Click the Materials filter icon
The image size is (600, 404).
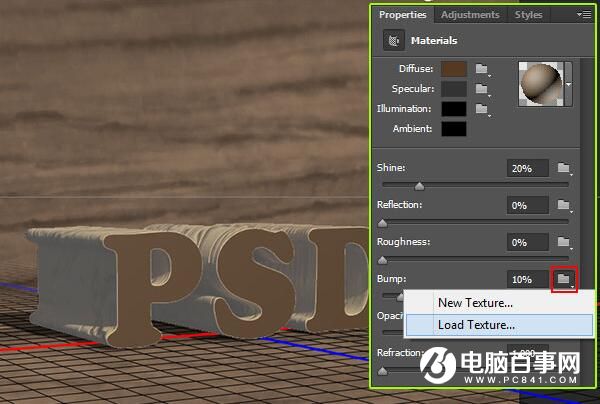click(394, 40)
